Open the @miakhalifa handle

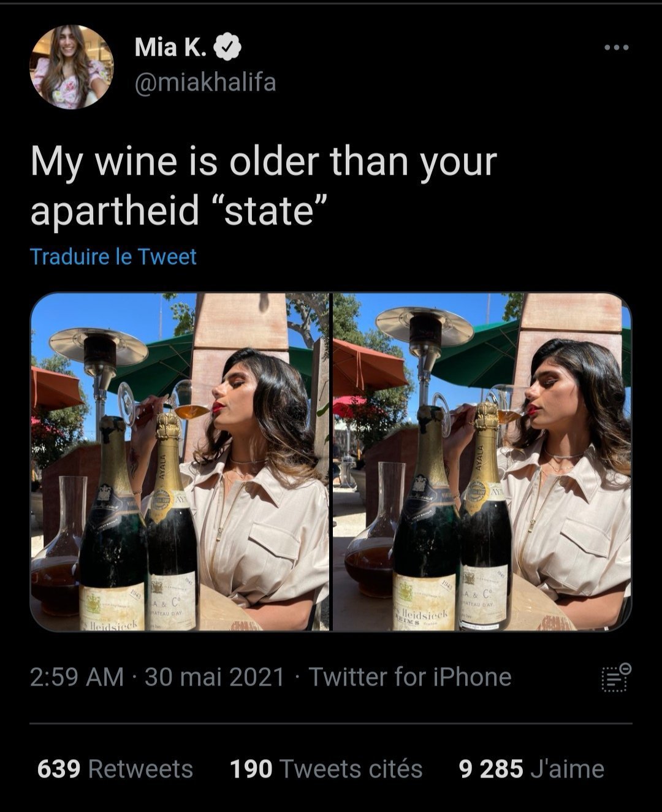pyautogui.click(x=205, y=82)
